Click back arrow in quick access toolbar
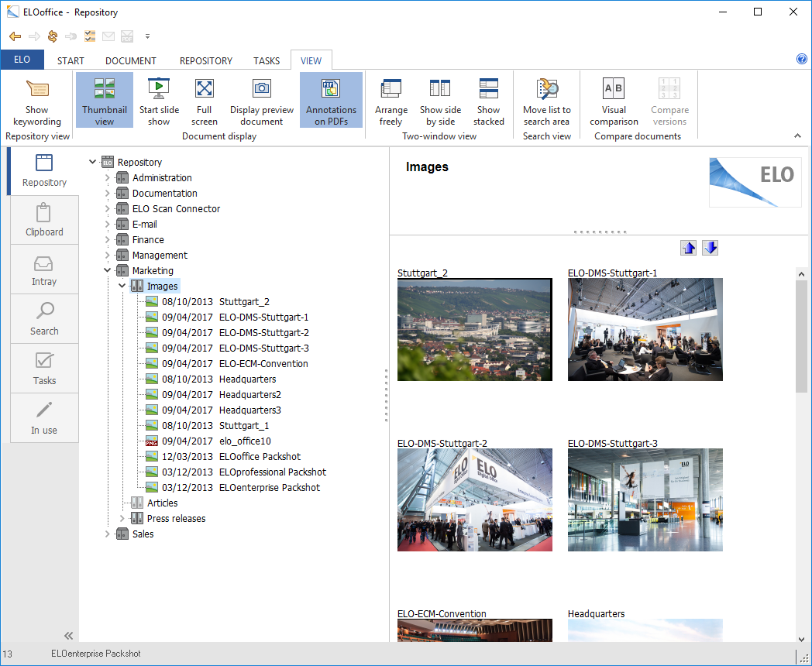 (15, 36)
